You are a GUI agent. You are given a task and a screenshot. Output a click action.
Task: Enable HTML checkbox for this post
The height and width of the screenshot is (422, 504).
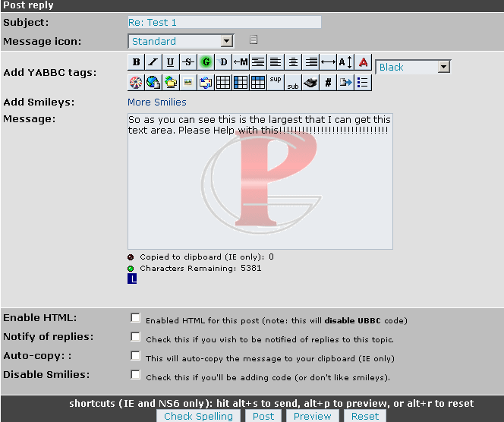(x=136, y=318)
